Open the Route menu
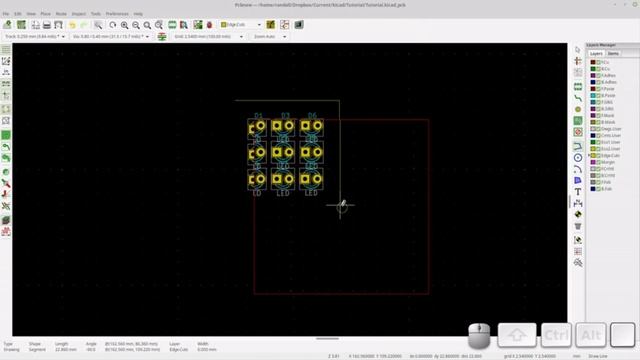 pos(61,14)
